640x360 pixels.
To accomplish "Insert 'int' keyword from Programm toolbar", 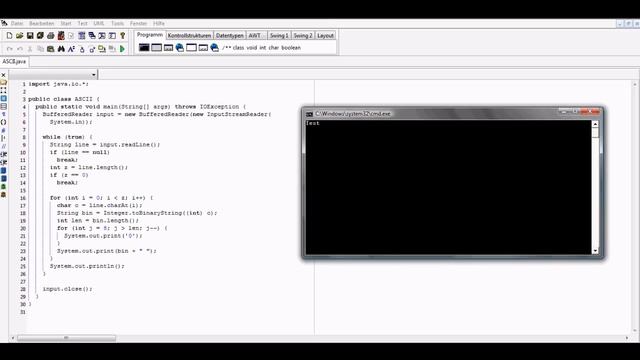I will tap(263, 48).
